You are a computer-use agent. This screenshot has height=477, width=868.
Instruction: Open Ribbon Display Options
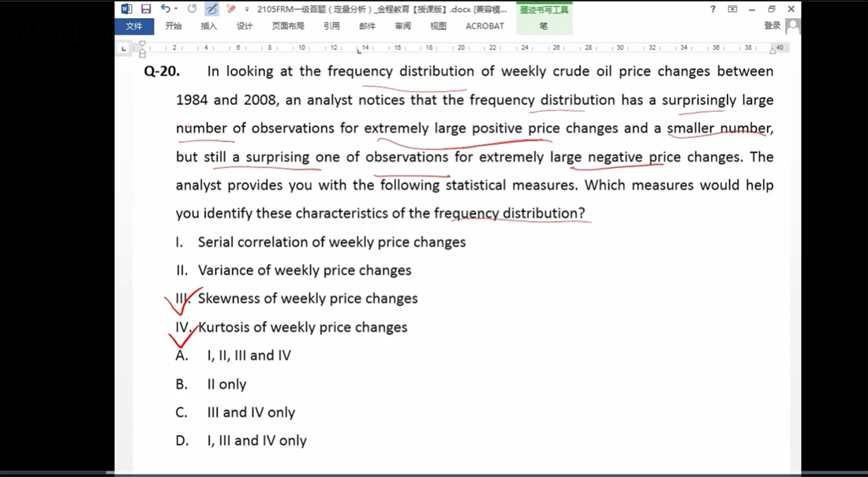tap(732, 9)
